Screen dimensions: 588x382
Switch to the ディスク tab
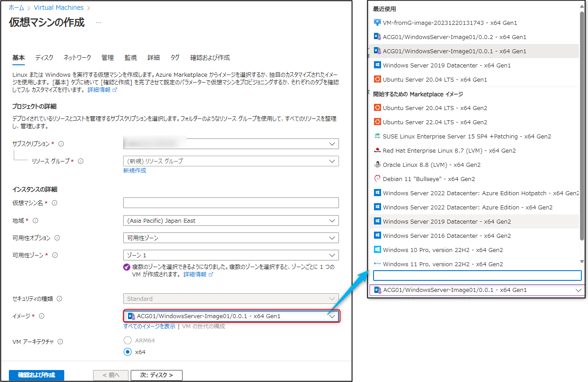point(44,58)
